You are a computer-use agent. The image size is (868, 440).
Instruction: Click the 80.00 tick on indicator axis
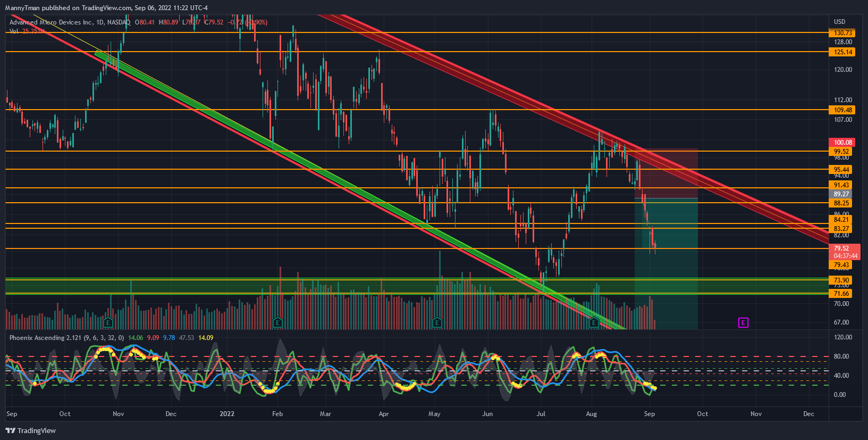pyautogui.click(x=841, y=356)
